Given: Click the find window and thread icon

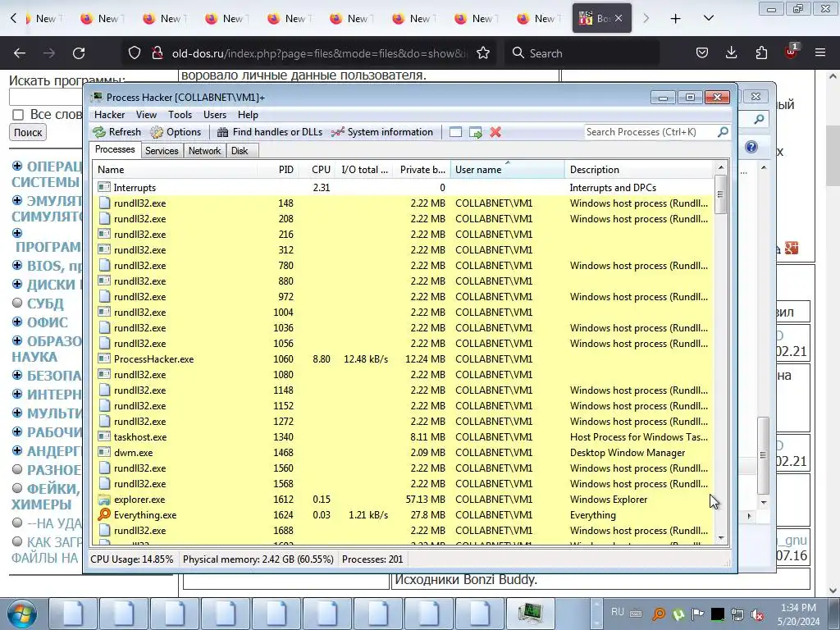Looking at the screenshot, I should [476, 132].
